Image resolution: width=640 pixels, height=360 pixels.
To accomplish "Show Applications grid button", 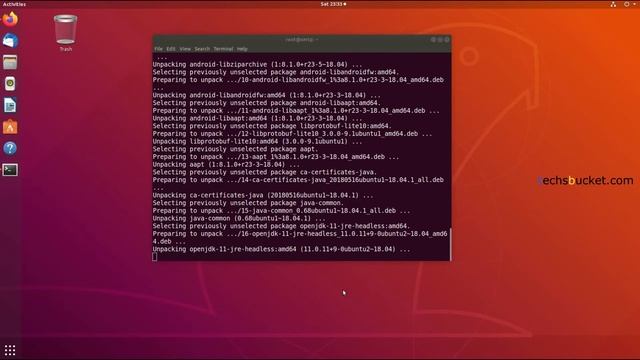I will [10, 350].
